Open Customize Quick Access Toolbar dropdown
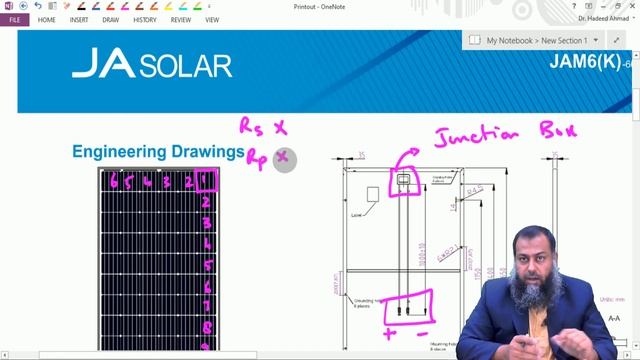The image size is (640, 360). 209,6
